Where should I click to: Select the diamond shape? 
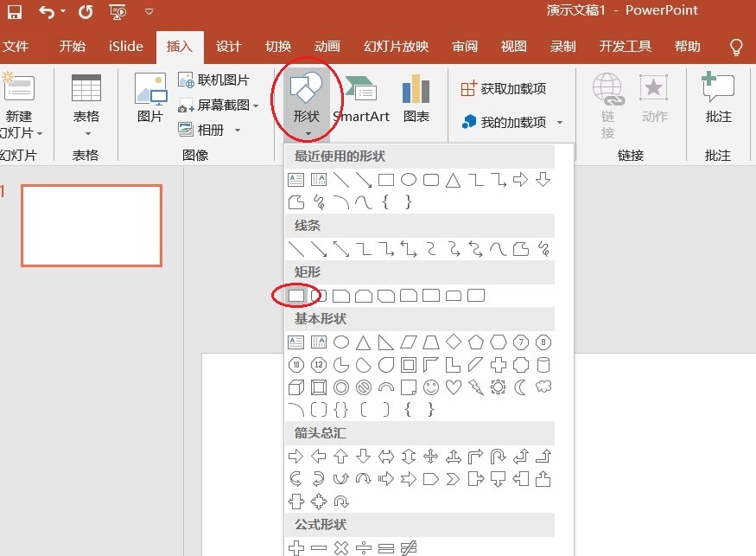coord(454,342)
